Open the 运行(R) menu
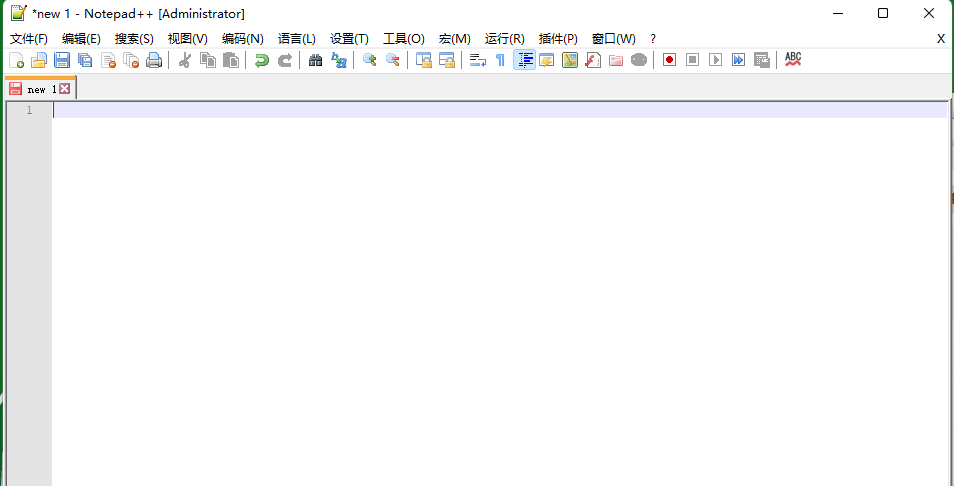This screenshot has width=954, height=486. coord(504,39)
